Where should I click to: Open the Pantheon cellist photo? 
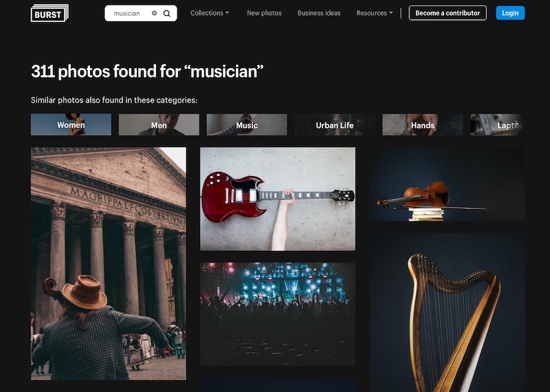(x=109, y=263)
